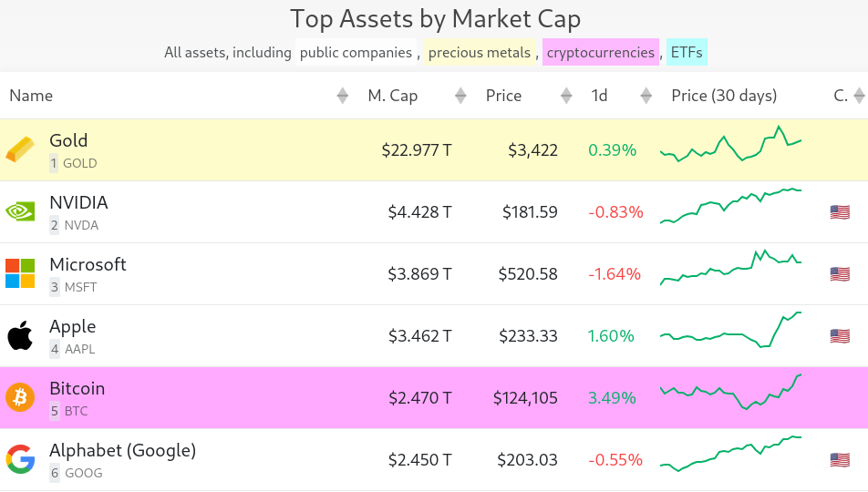Click the Apple logo icon

(x=20, y=335)
